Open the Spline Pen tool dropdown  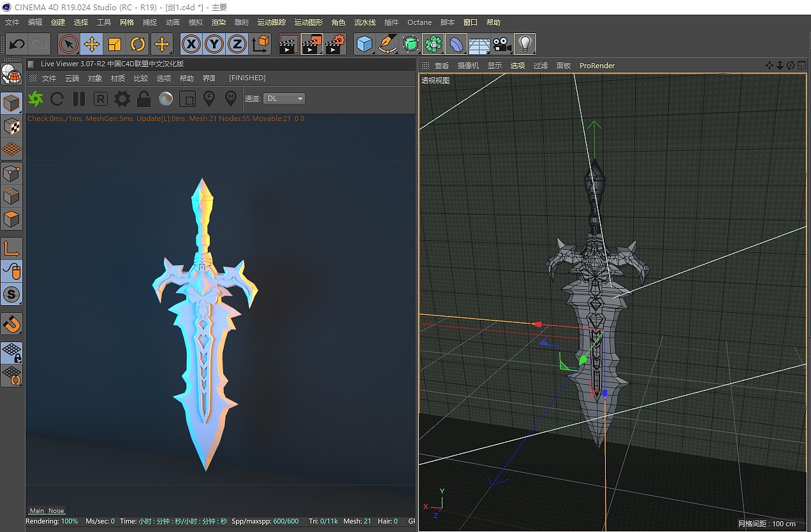tap(388, 44)
